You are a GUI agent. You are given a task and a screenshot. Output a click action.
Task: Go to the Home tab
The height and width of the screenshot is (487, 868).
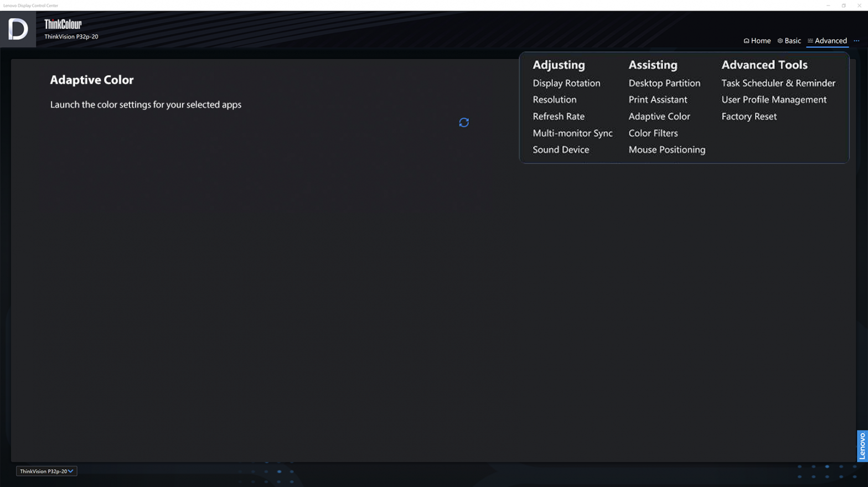[x=757, y=40]
